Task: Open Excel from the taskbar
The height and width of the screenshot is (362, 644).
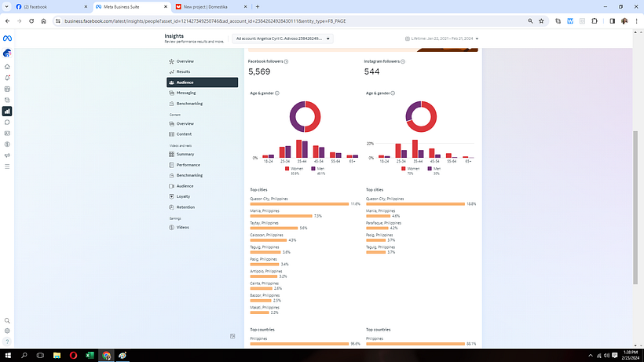Action: click(90, 356)
